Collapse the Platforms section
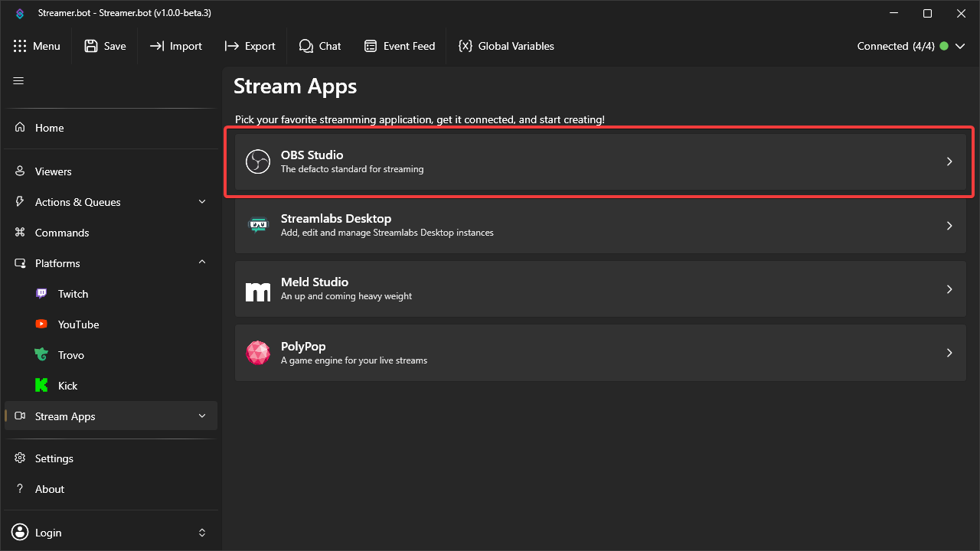 coord(201,262)
